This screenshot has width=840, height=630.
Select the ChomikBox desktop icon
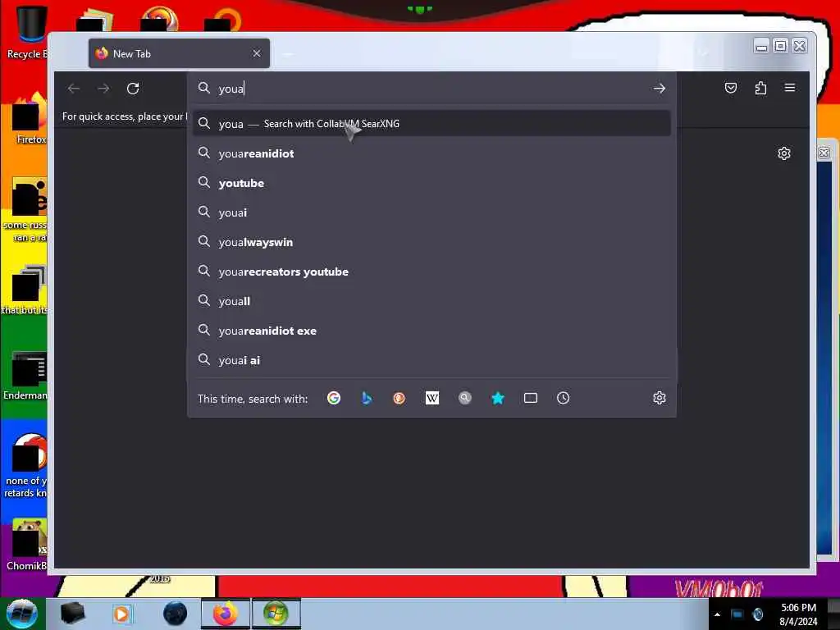coord(27,545)
